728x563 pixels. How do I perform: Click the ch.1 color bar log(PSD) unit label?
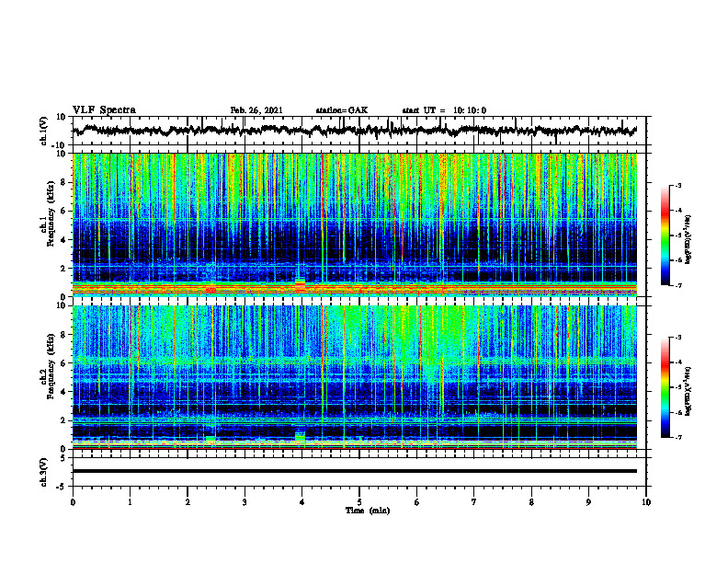tap(688, 239)
